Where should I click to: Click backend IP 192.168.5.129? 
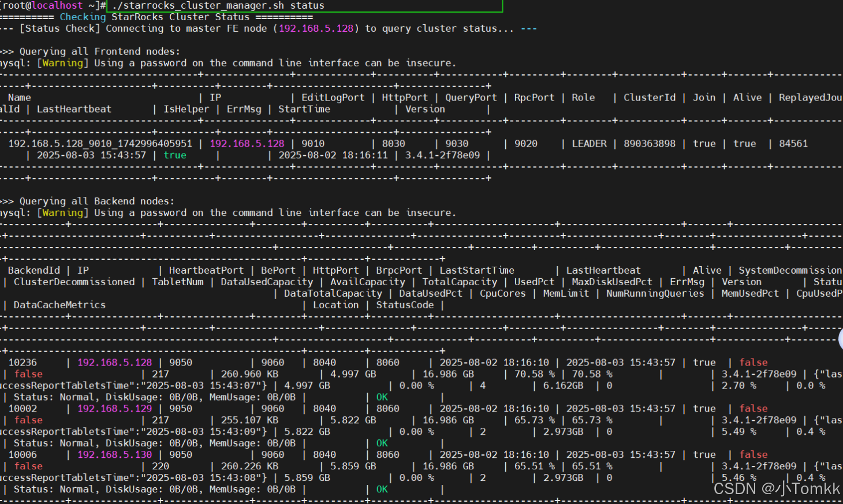(x=114, y=409)
